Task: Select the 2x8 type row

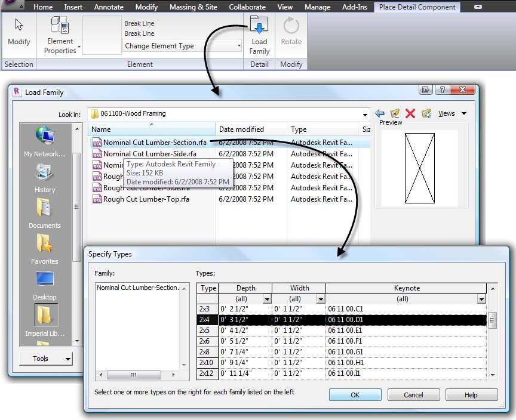Action: coord(341,352)
